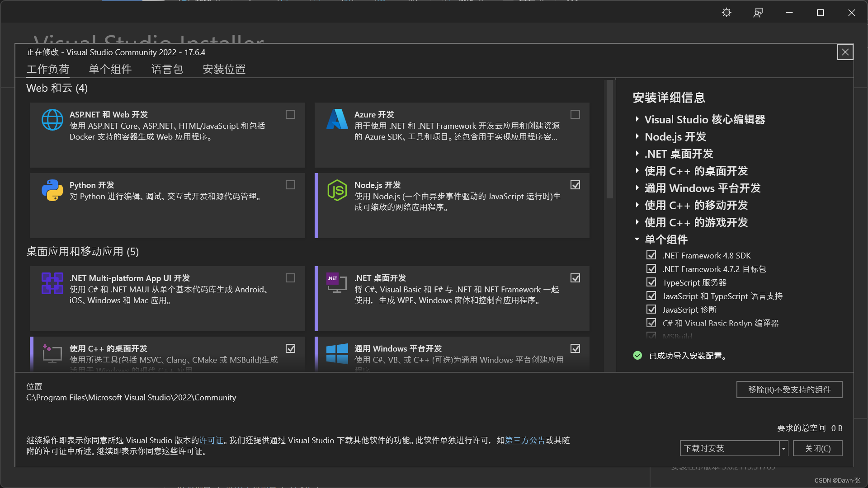Image resolution: width=868 pixels, height=488 pixels.
Task: Enable ASP.NET 和 Web 开发 workload checkbox
Action: 290,114
